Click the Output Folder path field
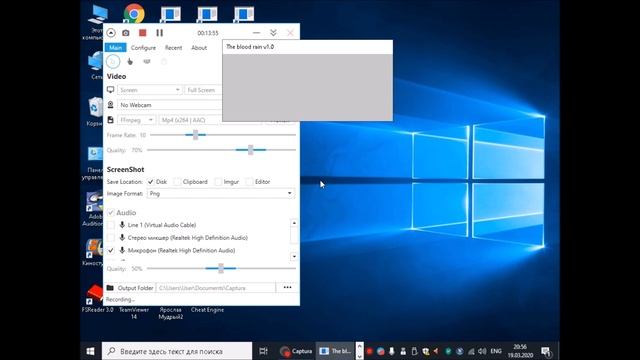The image size is (640, 360). pyautogui.click(x=216, y=288)
